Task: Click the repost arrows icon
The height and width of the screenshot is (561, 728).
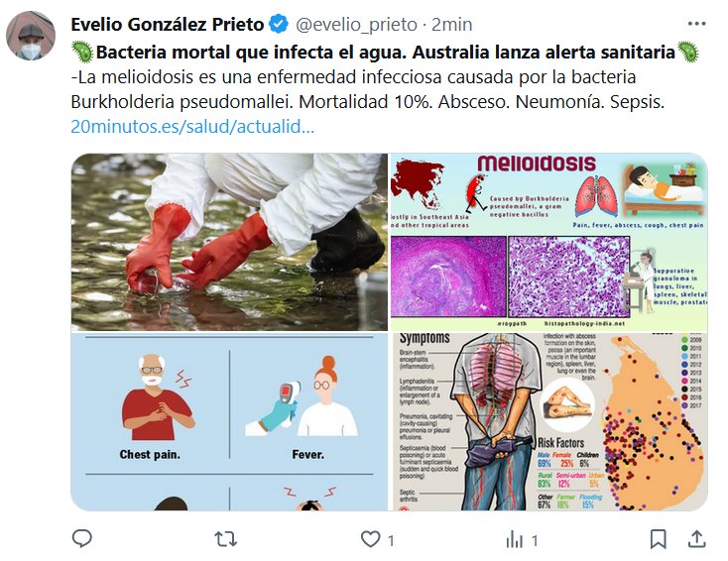Action: click(x=226, y=539)
